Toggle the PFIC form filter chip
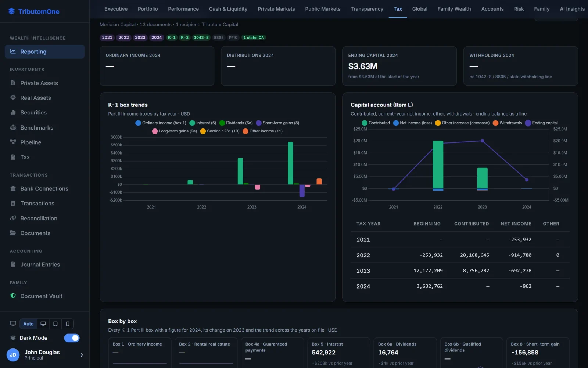This screenshot has width=588, height=368. click(x=233, y=38)
